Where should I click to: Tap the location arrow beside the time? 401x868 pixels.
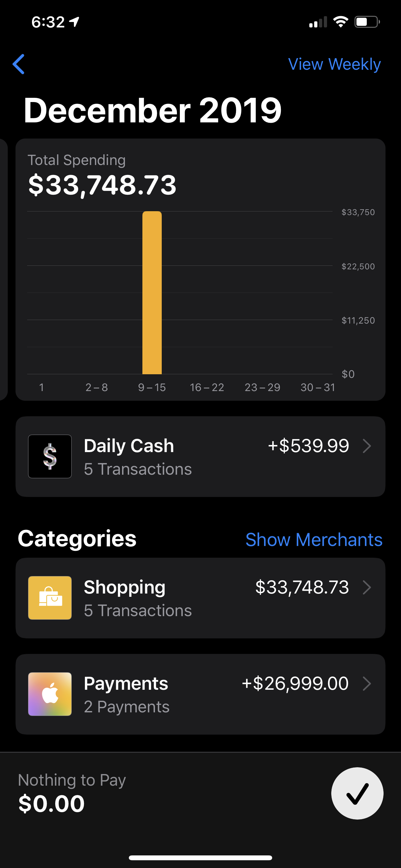coord(74,22)
